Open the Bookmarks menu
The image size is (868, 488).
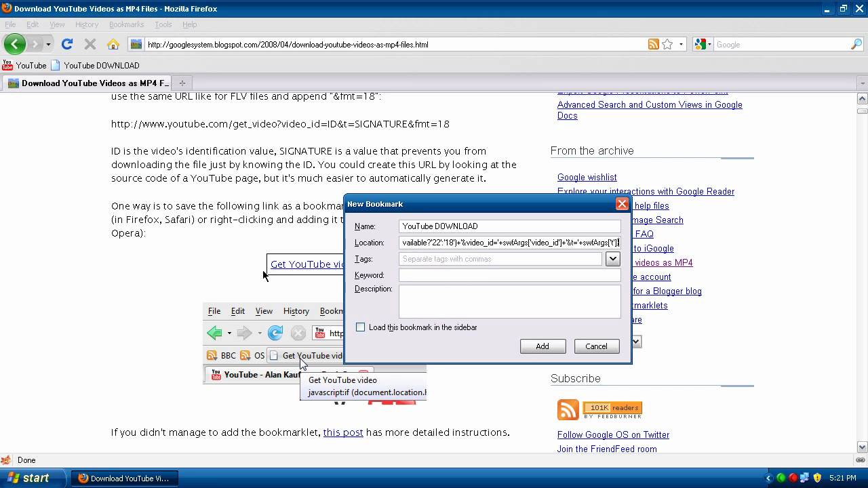click(x=127, y=24)
